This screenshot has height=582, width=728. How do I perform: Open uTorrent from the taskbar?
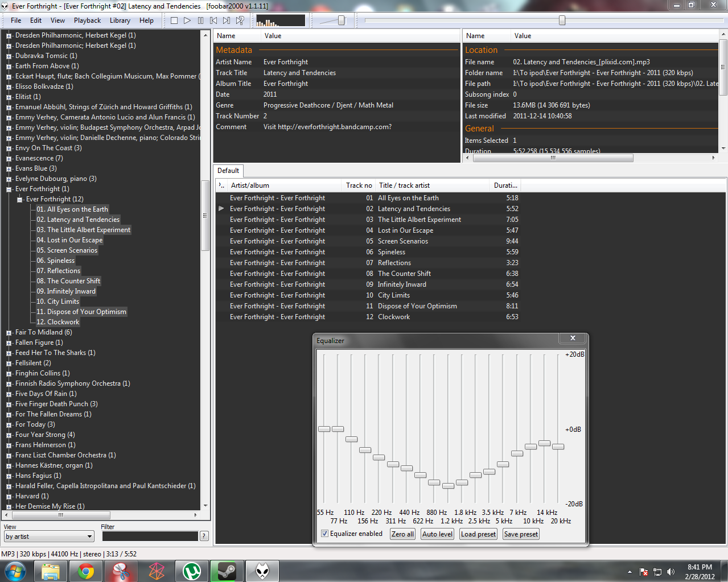click(192, 571)
